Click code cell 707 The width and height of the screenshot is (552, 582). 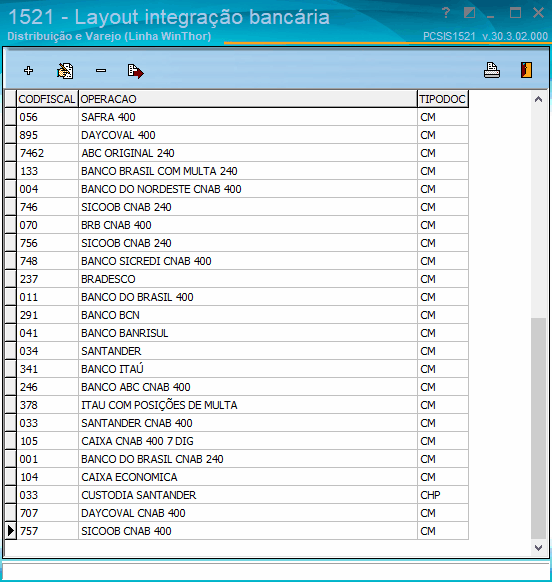click(x=47, y=513)
